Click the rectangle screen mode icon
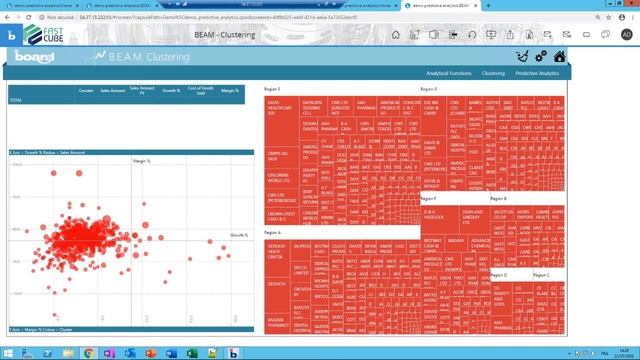640x360 pixels. (x=586, y=35)
